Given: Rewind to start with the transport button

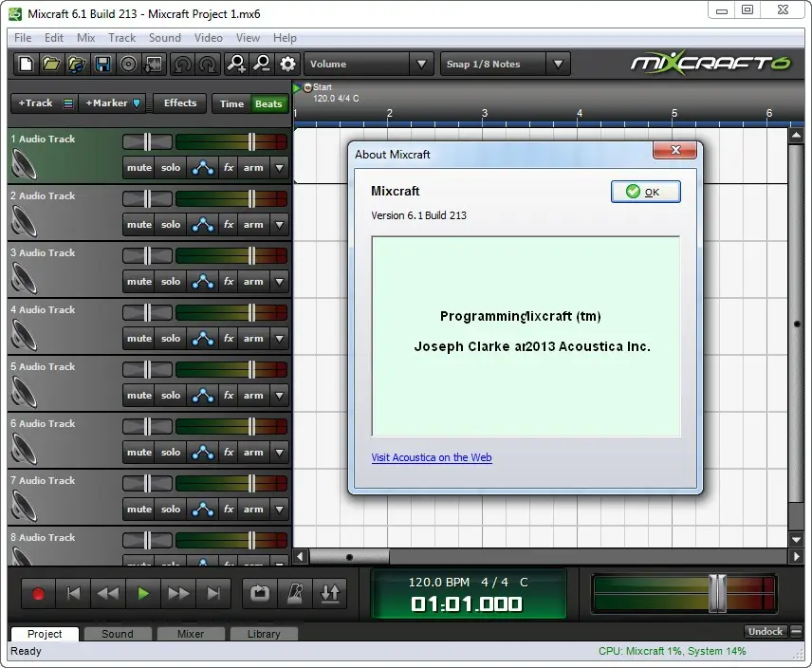Looking at the screenshot, I should tap(73, 593).
